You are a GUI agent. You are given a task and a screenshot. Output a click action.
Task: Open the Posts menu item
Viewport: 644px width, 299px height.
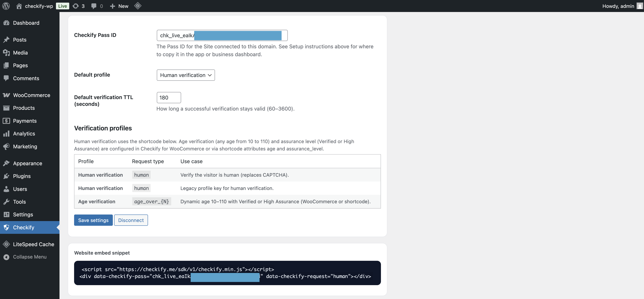(30, 40)
